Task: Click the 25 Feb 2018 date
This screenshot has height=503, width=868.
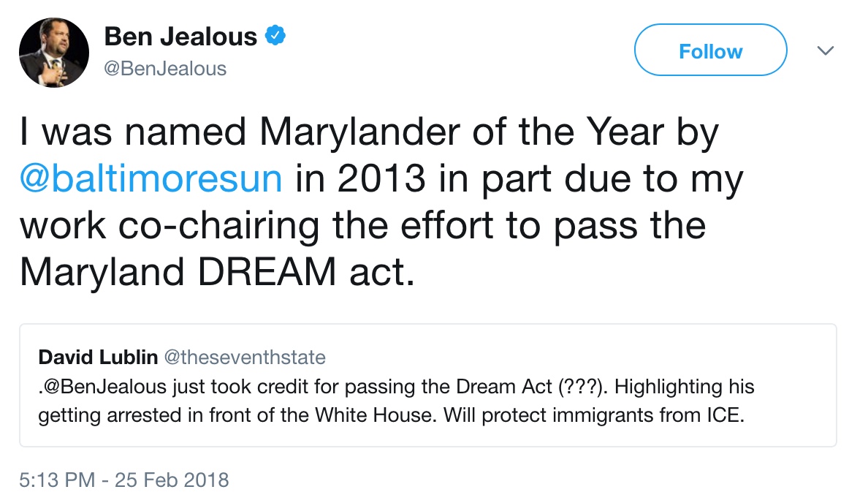Action: [x=172, y=480]
